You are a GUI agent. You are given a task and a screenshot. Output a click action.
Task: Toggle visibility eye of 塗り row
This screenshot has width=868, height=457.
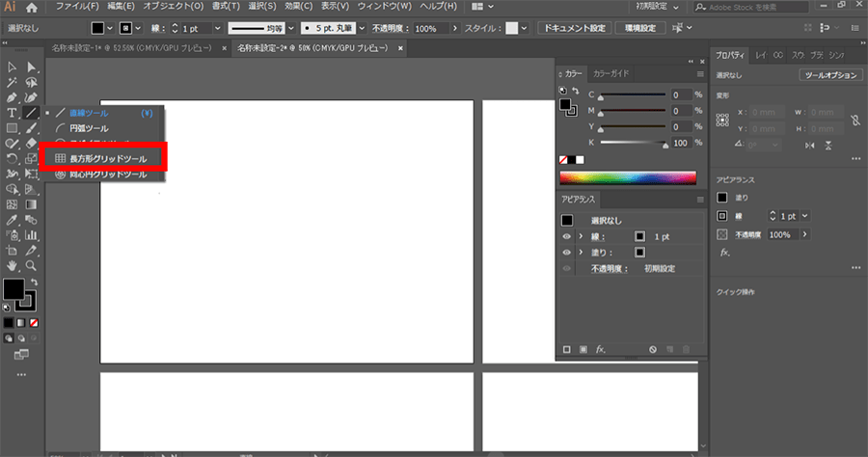566,253
